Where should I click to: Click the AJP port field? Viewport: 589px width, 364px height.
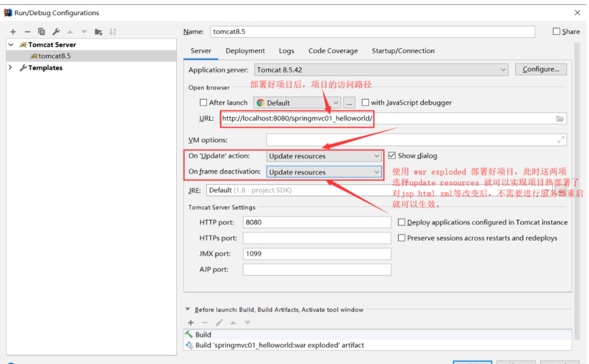click(x=317, y=269)
